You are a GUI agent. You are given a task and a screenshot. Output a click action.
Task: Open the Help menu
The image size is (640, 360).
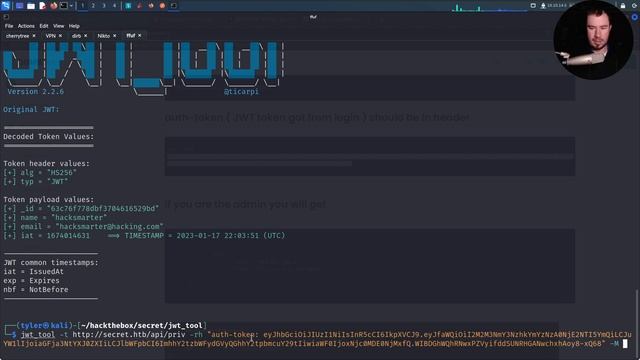pos(74,26)
